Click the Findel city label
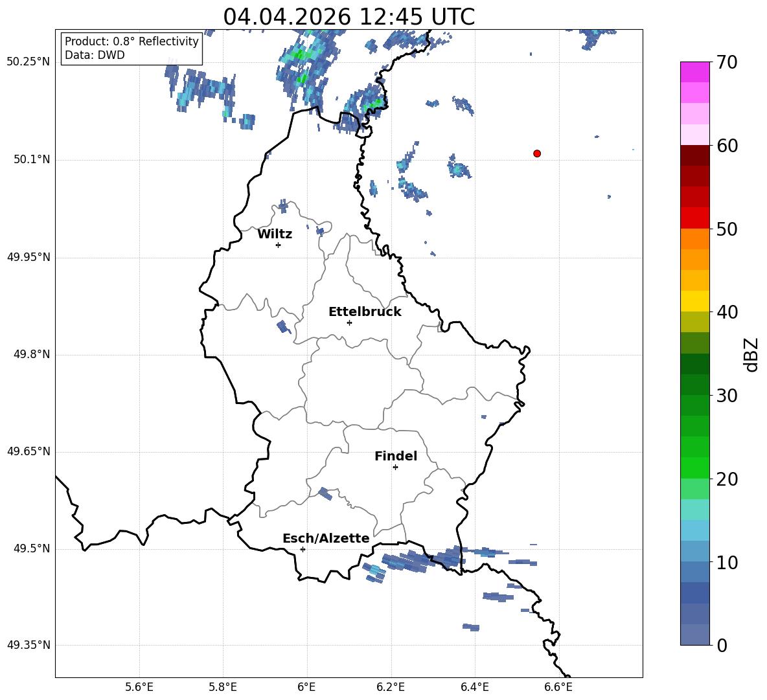 click(x=396, y=456)
